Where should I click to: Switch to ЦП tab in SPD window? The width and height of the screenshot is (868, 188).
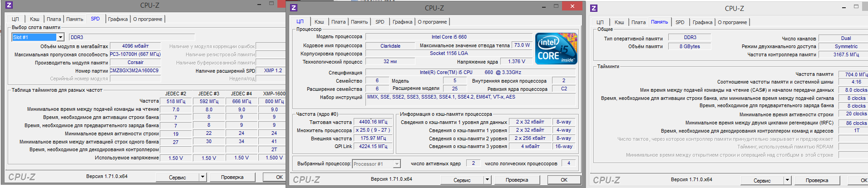(15, 19)
